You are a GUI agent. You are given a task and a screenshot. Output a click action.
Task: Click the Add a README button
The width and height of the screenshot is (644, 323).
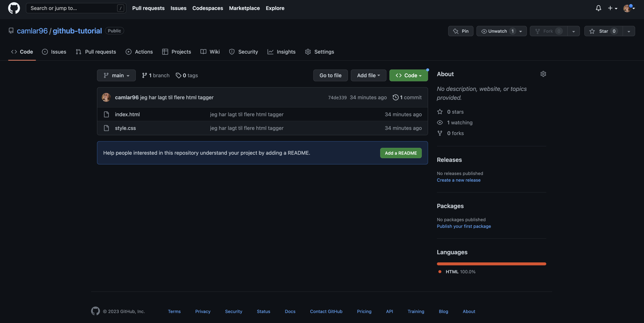point(401,153)
